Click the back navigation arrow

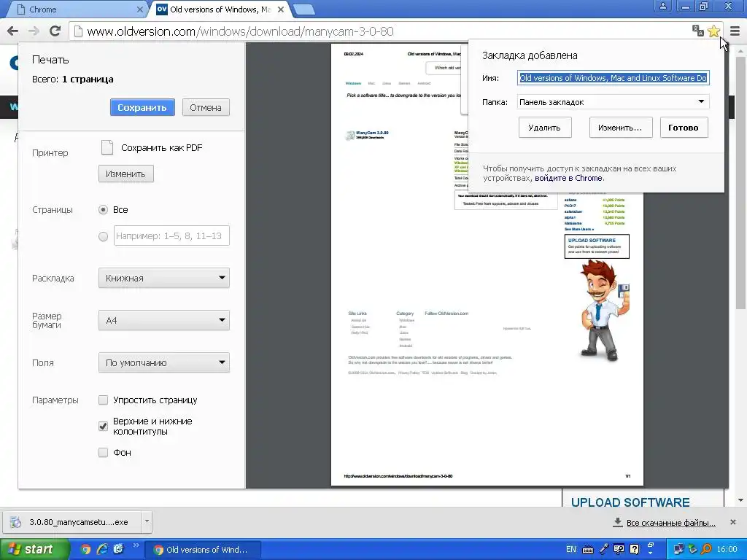[12, 31]
